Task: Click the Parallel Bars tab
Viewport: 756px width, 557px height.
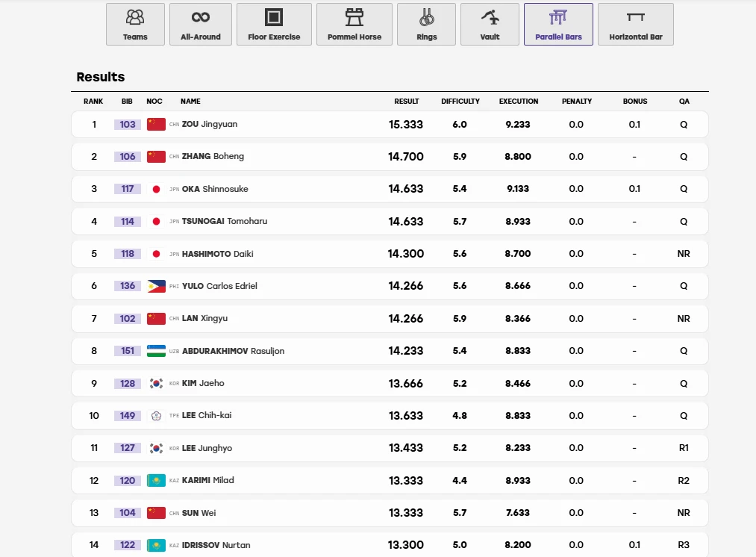Action: coord(558,25)
